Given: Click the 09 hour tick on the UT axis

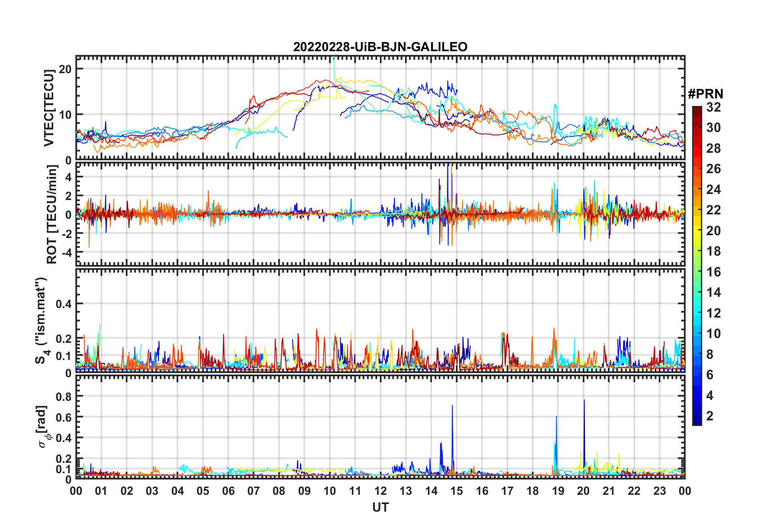Looking at the screenshot, I should (304, 491).
